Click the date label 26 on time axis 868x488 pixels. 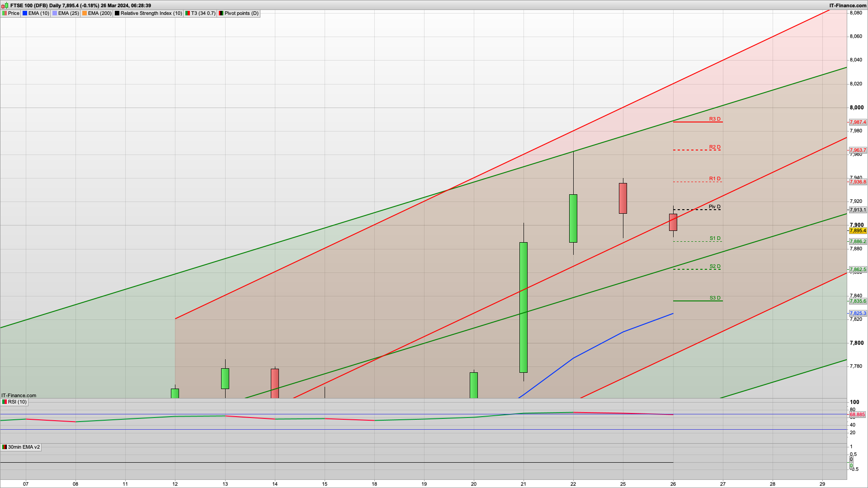[x=673, y=484]
